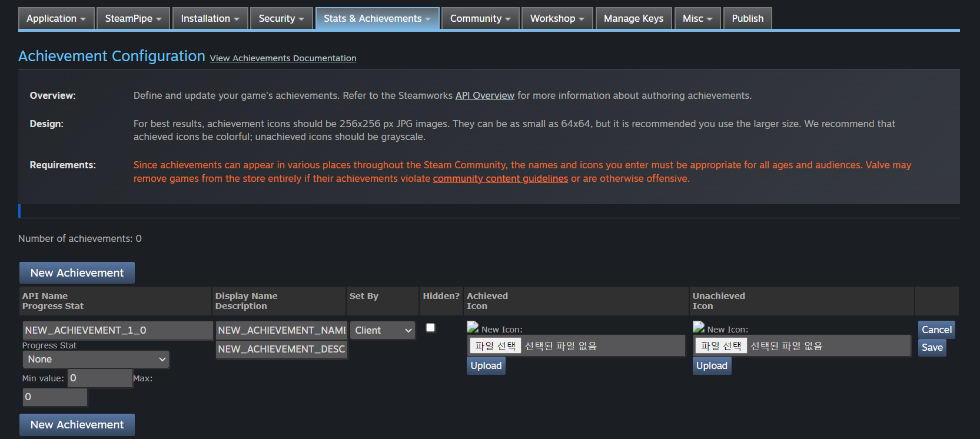980x439 pixels.
Task: Focus the Min value input field
Action: [x=100, y=378]
